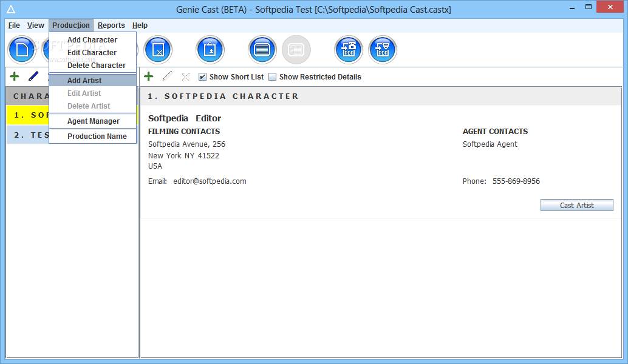Click the green plus add artist icon
The height and width of the screenshot is (364, 628).
tap(149, 76)
